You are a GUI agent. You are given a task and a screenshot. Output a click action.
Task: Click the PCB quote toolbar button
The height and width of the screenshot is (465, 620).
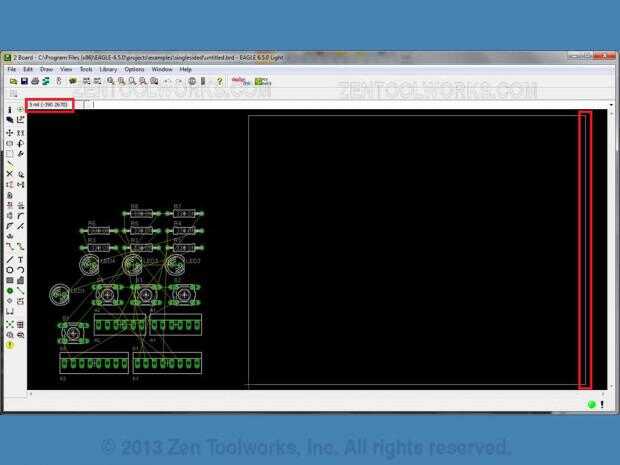click(263, 81)
